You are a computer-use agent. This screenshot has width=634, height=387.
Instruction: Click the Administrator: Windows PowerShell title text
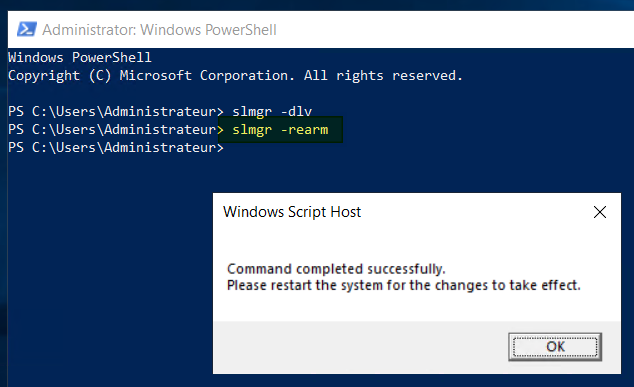point(159,30)
